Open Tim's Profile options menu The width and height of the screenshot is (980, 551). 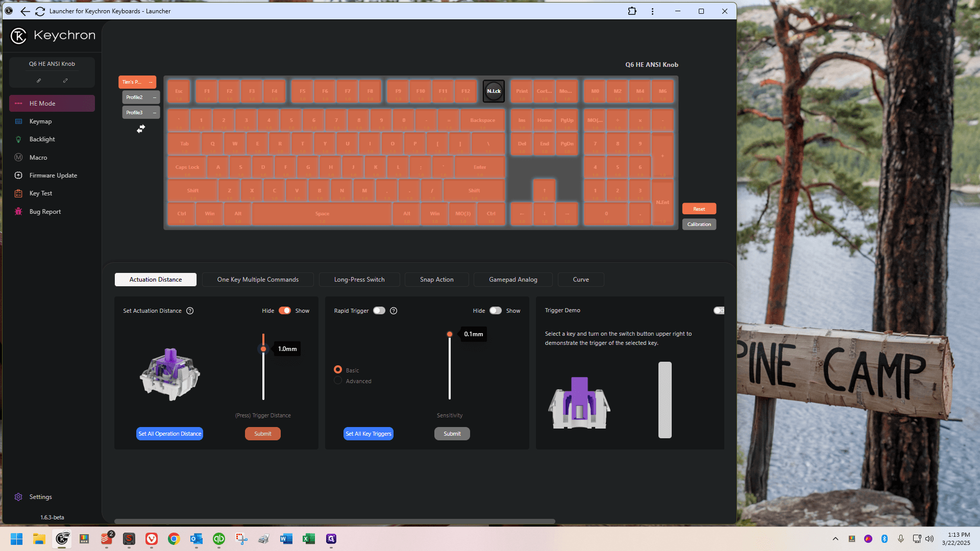click(151, 82)
